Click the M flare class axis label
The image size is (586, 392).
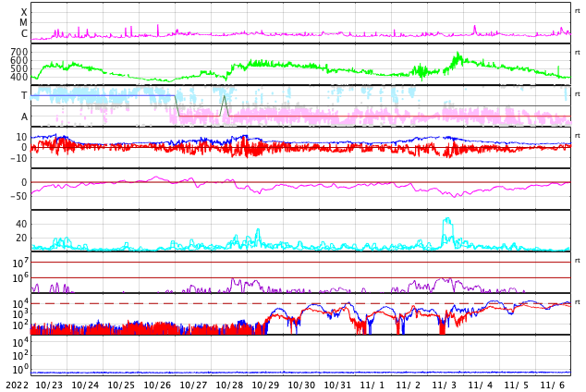tap(24, 23)
